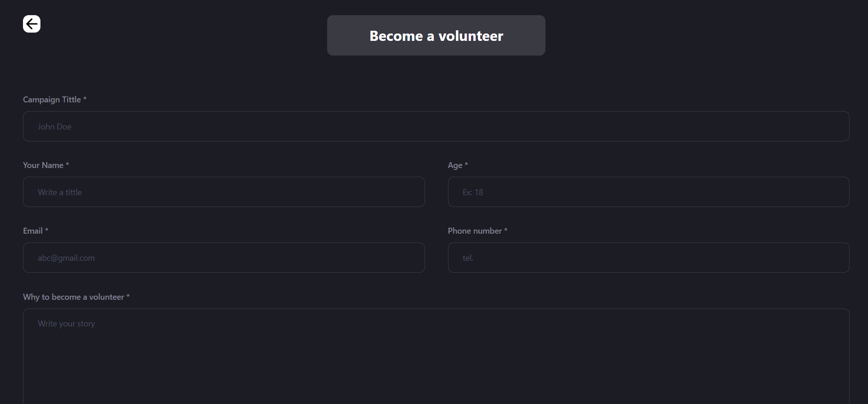Click the Email label text
The width and height of the screenshot is (868, 404).
[33, 231]
